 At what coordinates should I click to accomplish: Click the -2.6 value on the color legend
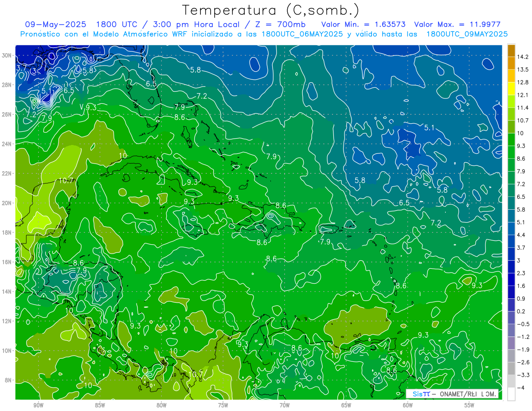[x=523, y=362]
